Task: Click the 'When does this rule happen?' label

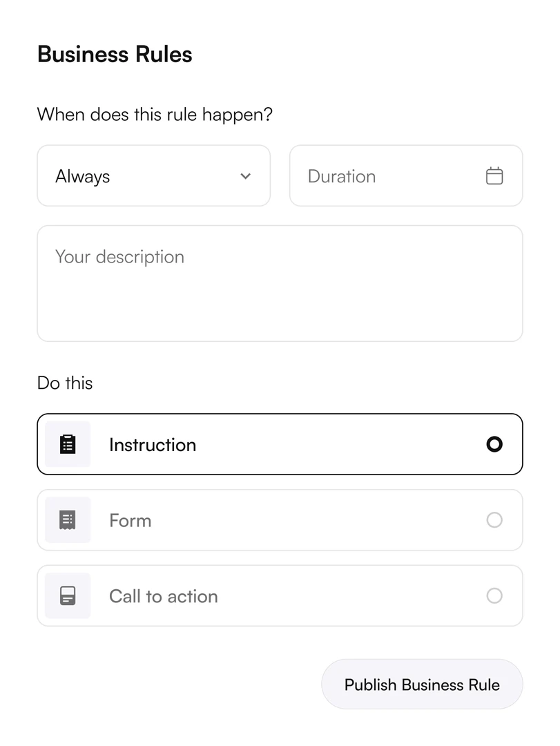Action: (x=155, y=115)
